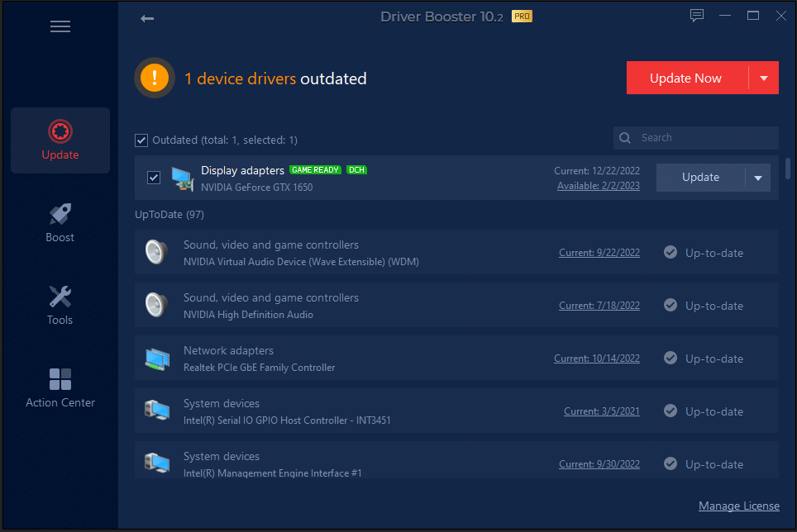Click the driver list scrollbar thumb
797x532 pixels.
pos(788,169)
